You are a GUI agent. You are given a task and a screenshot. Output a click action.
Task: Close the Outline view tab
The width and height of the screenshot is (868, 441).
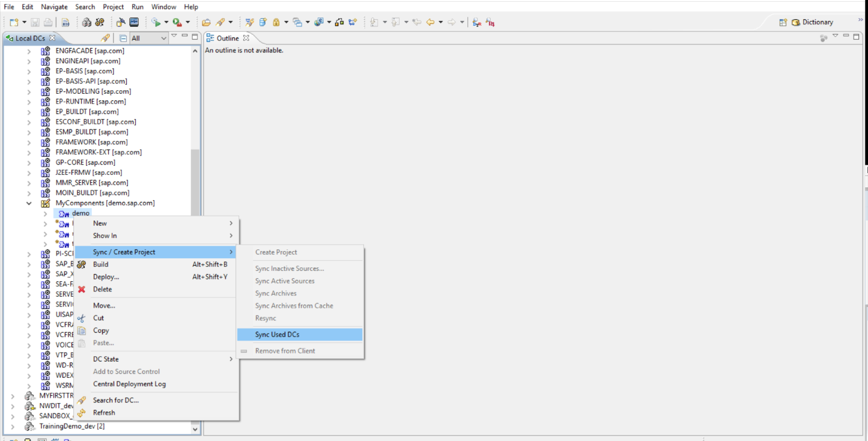tap(246, 38)
